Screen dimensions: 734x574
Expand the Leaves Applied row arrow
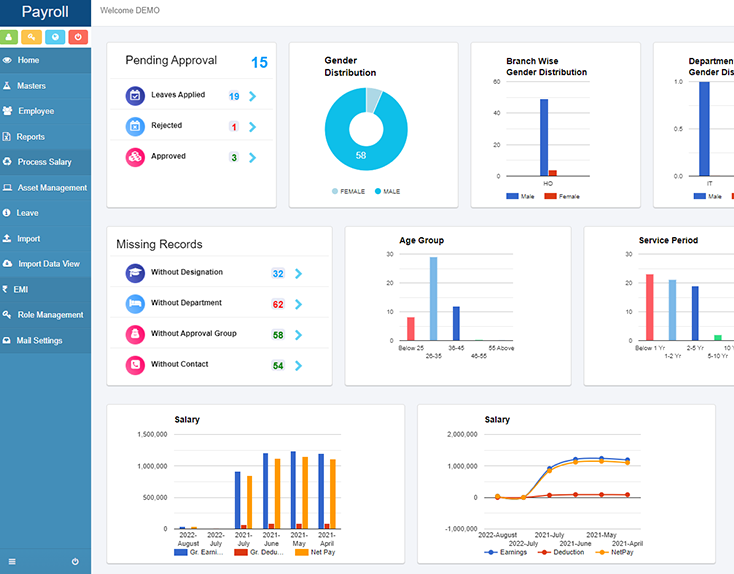253,96
